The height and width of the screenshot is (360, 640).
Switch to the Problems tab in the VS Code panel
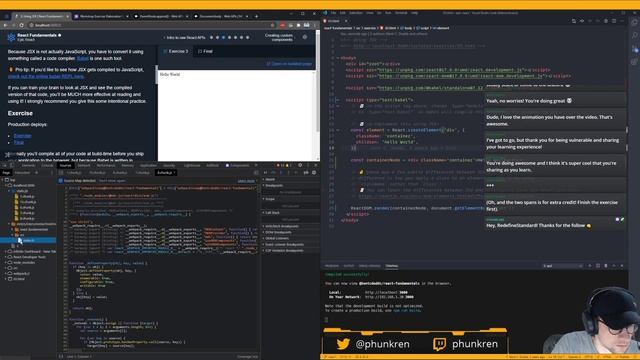pos(331,266)
